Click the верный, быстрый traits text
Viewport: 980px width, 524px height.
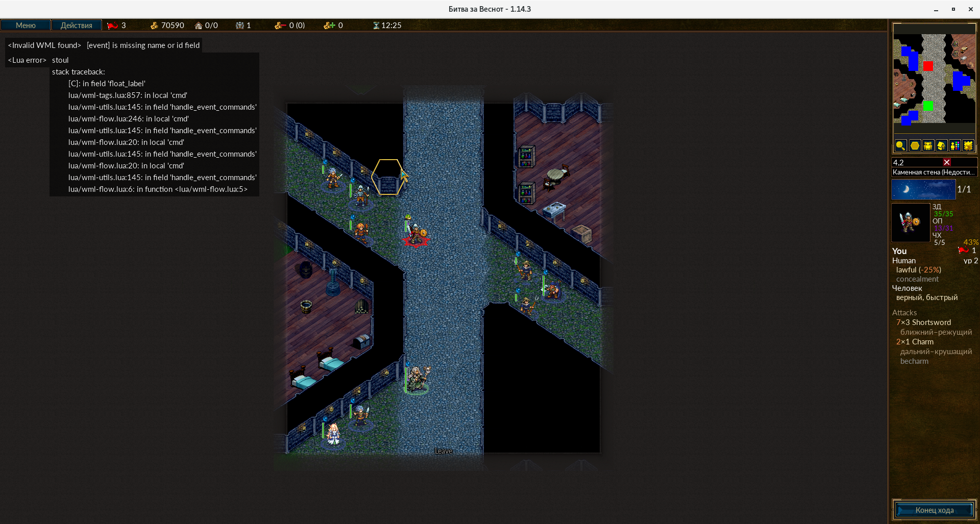[927, 297]
